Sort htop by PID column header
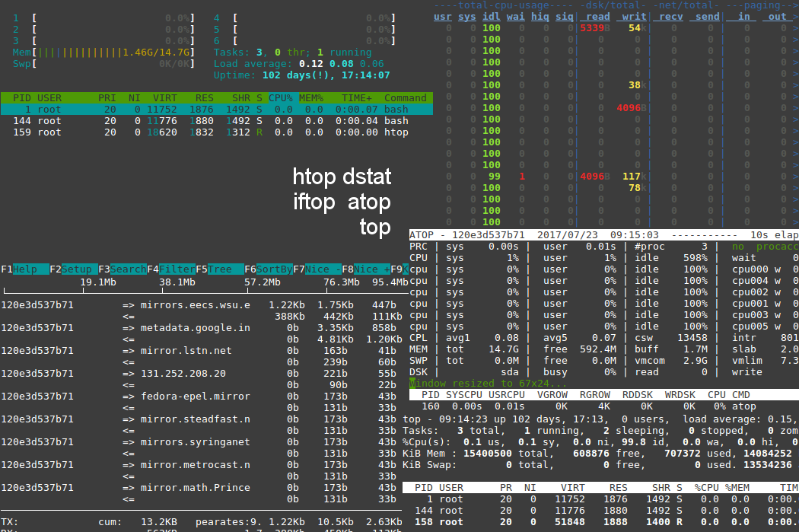This screenshot has width=799, height=532. (22, 98)
